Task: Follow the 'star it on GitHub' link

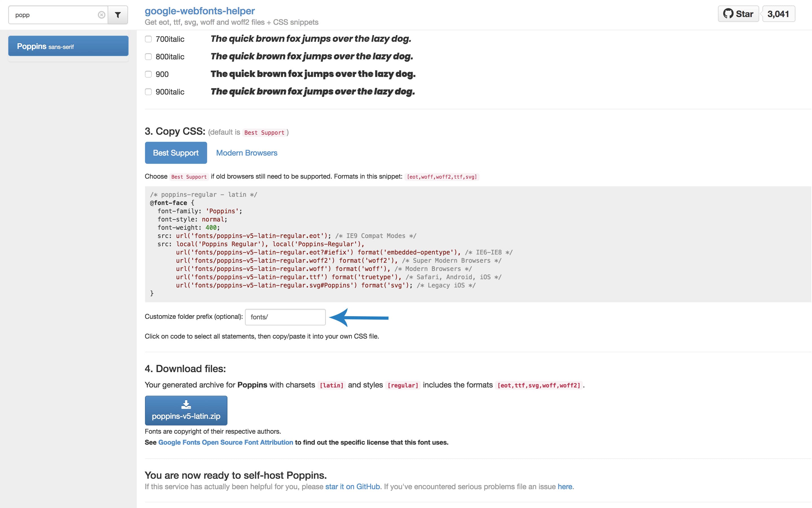Action: 352,487
